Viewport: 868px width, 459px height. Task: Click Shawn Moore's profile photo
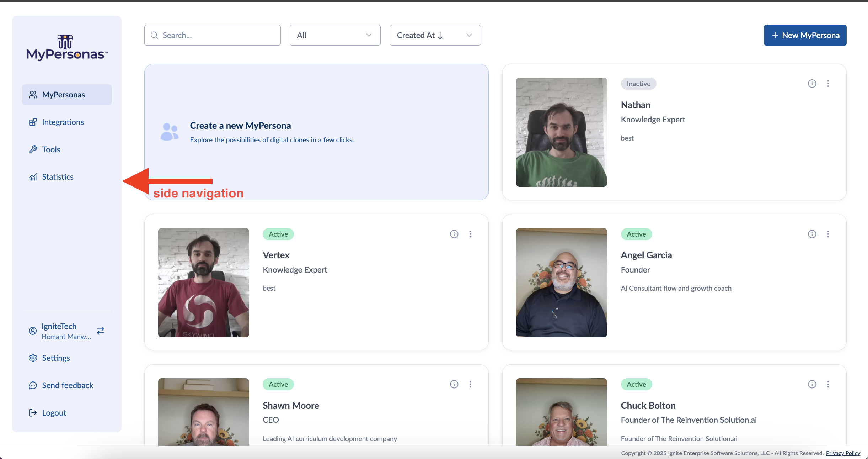tap(203, 412)
